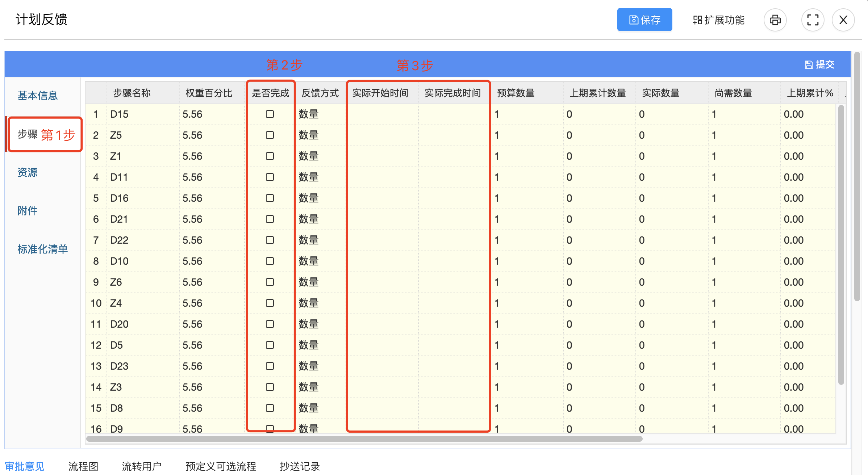The width and height of the screenshot is (868, 475).
Task: Check 是否完成 for step D21
Action: click(x=270, y=219)
